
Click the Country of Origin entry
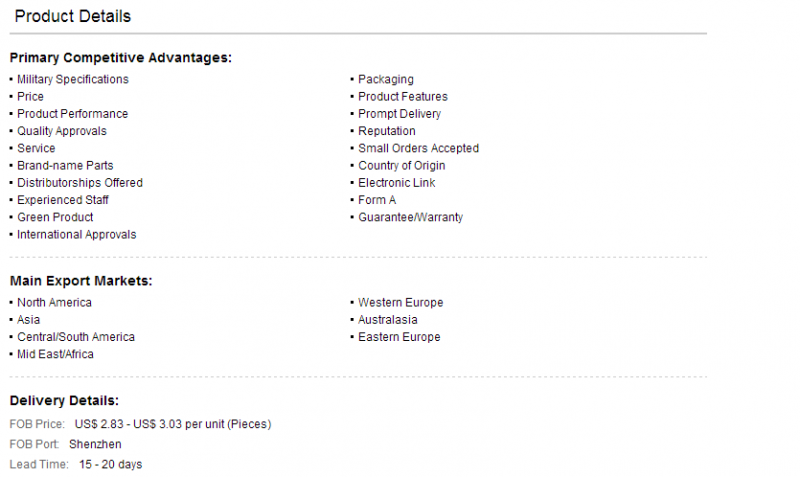tap(402, 166)
